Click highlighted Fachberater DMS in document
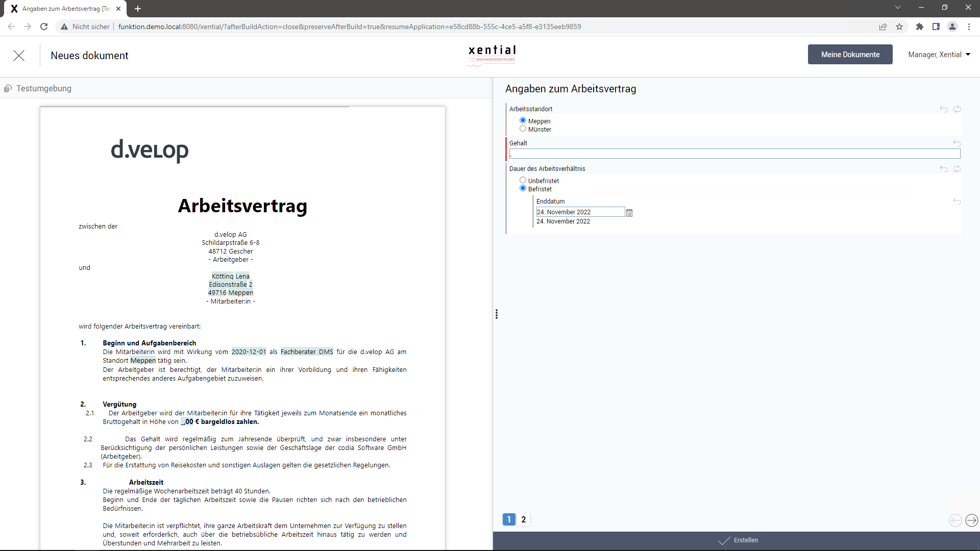 coord(307,352)
